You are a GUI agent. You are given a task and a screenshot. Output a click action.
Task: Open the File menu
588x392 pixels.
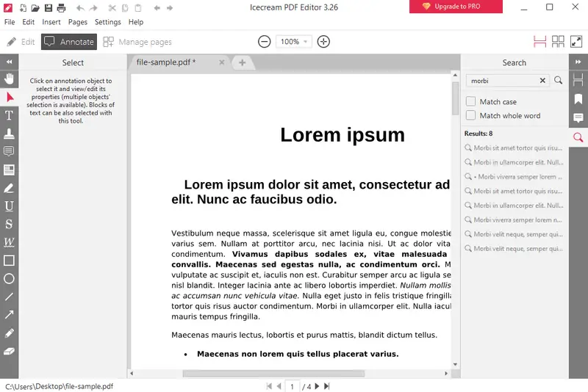point(10,22)
